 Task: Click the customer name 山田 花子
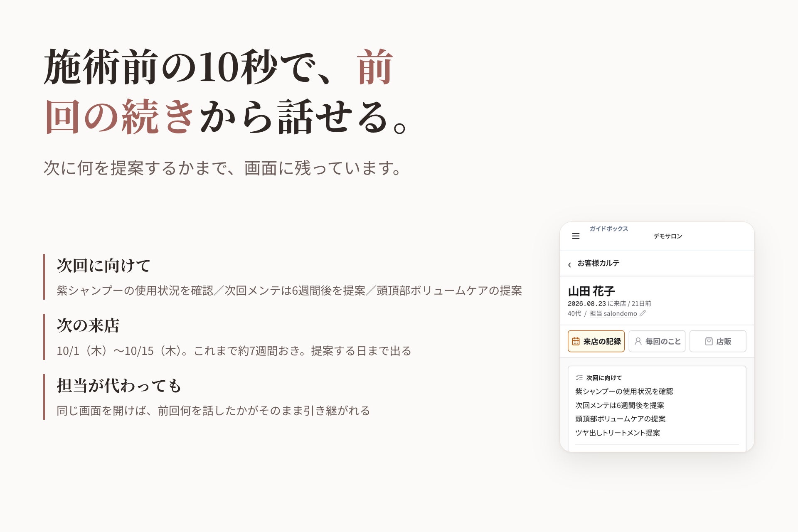(x=591, y=291)
